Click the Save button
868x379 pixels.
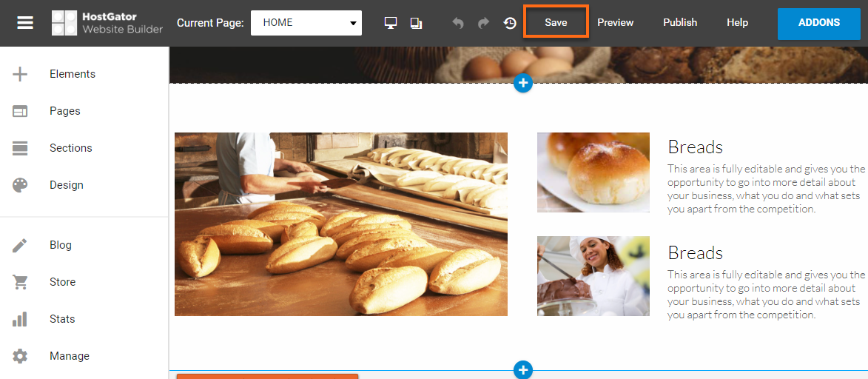(x=556, y=22)
